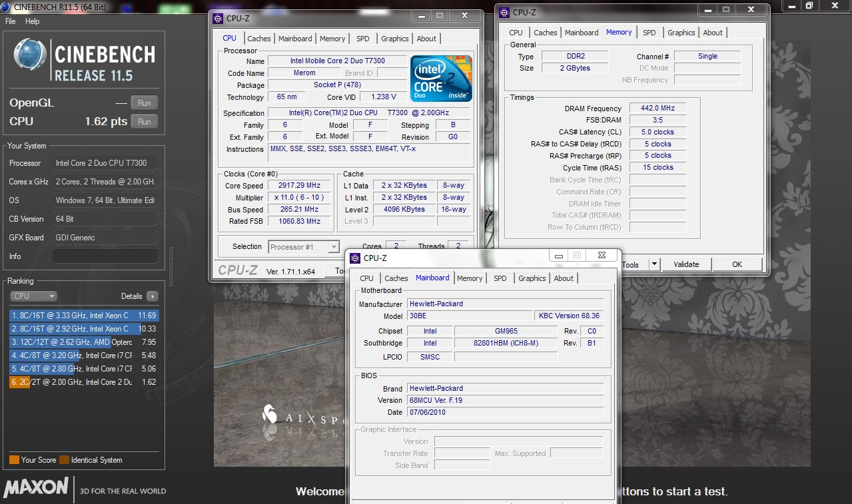
Task: Click the Code Name field Merom
Action: click(304, 73)
